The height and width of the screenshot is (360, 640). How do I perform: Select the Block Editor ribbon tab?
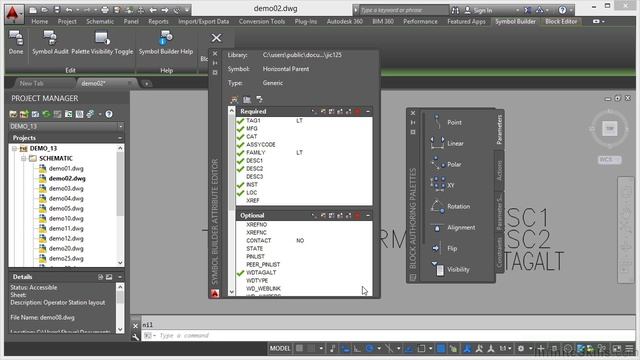[561, 21]
